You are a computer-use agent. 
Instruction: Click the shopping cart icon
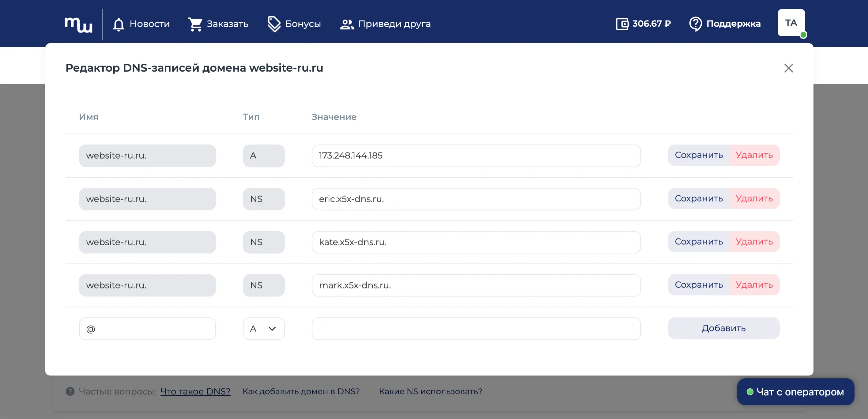click(195, 24)
